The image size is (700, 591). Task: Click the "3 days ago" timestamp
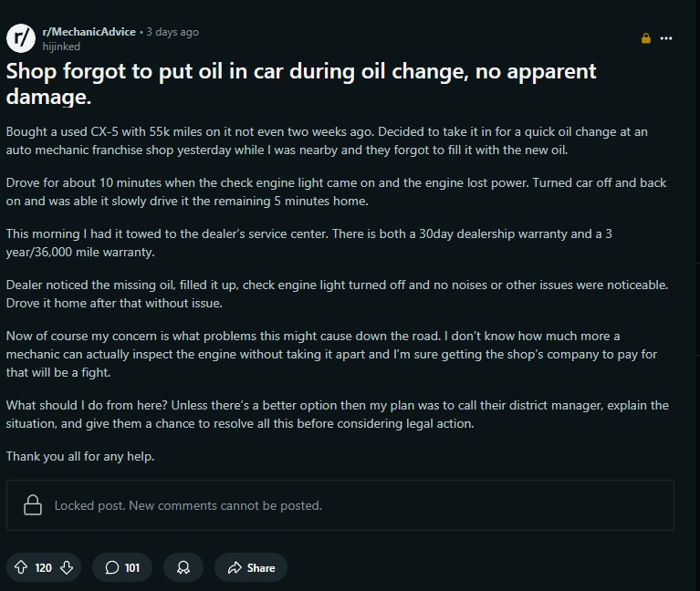[x=172, y=32]
